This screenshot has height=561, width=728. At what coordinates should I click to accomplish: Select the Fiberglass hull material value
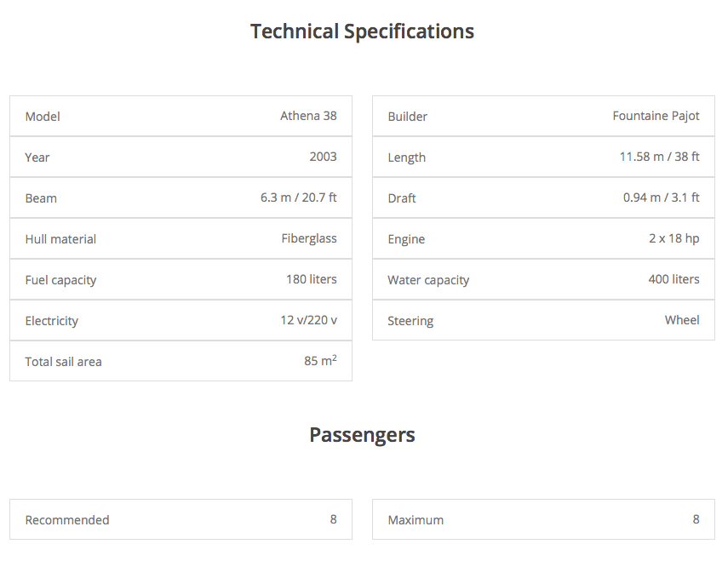309,238
